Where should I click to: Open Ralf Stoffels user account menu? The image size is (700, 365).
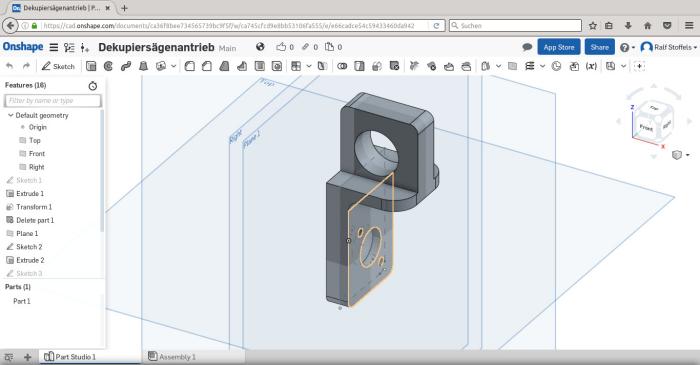[668, 47]
